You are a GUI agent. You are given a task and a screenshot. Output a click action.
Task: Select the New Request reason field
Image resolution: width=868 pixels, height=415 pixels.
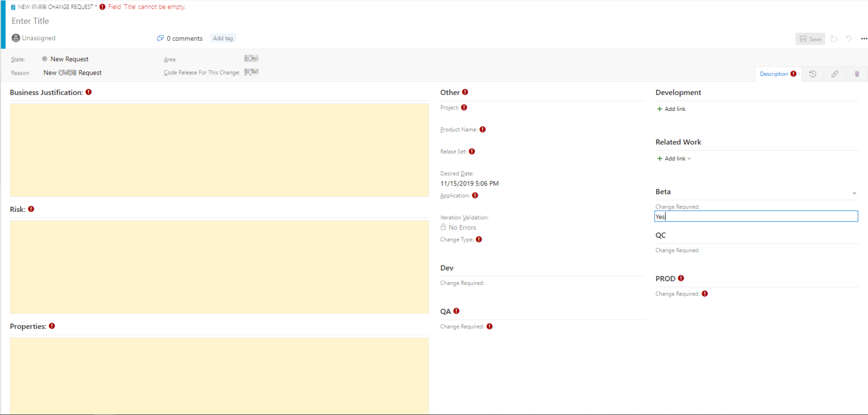pos(72,72)
